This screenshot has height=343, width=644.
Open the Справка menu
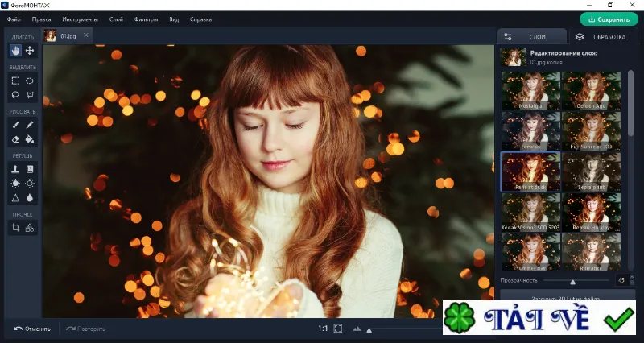click(200, 19)
